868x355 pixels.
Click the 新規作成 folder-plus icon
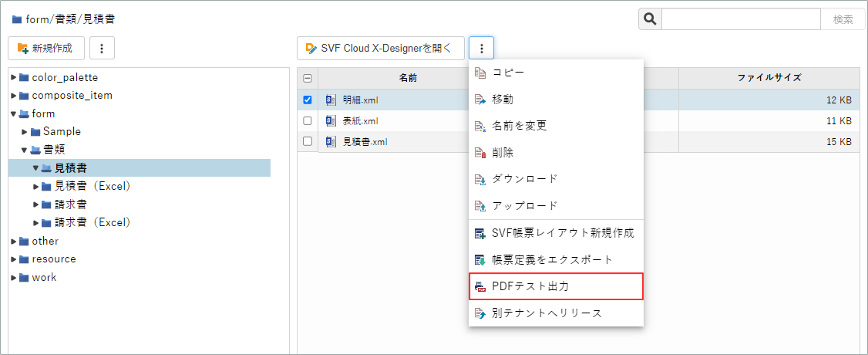[x=23, y=48]
